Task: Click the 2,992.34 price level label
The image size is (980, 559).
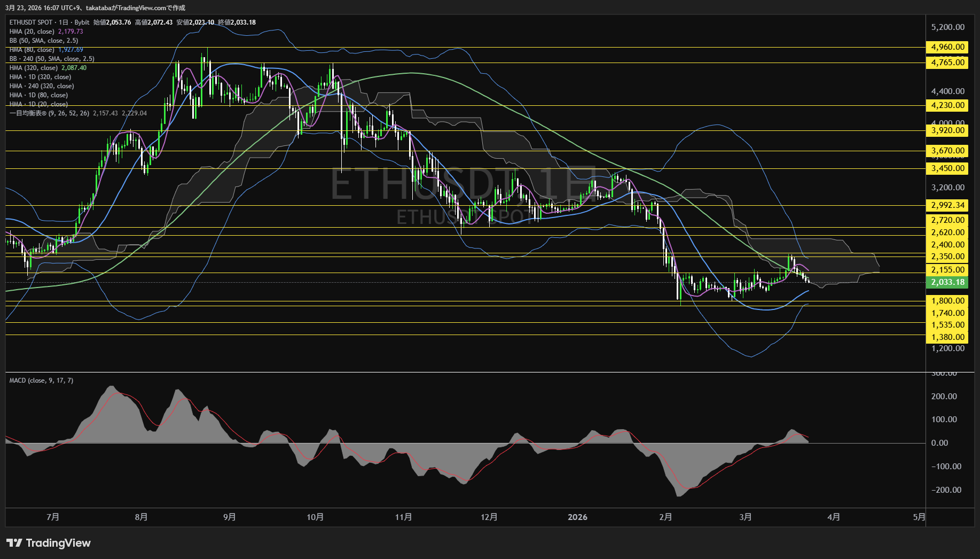Action: click(x=947, y=205)
